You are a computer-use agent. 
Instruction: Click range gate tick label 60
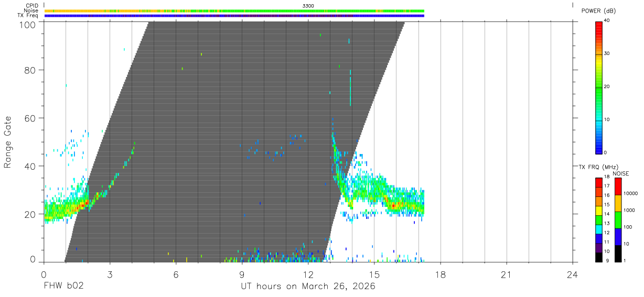click(x=29, y=118)
